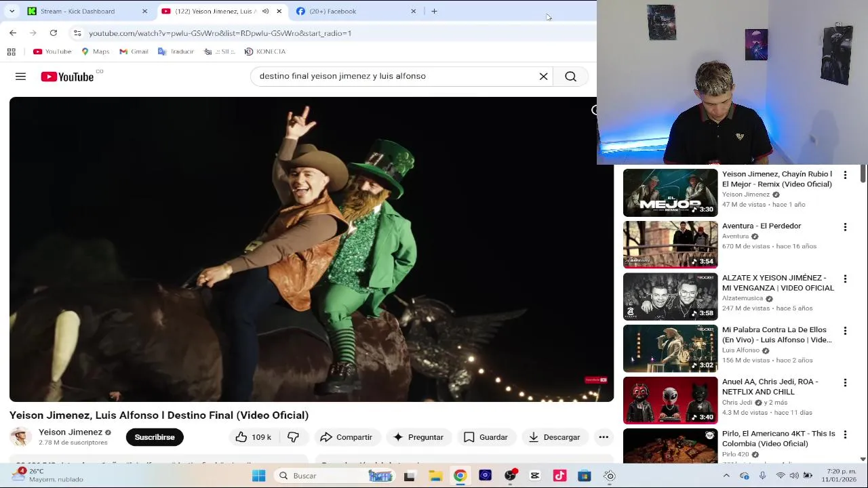Subscribe with the Suscribirse button
This screenshot has width=868, height=488.
tap(155, 437)
